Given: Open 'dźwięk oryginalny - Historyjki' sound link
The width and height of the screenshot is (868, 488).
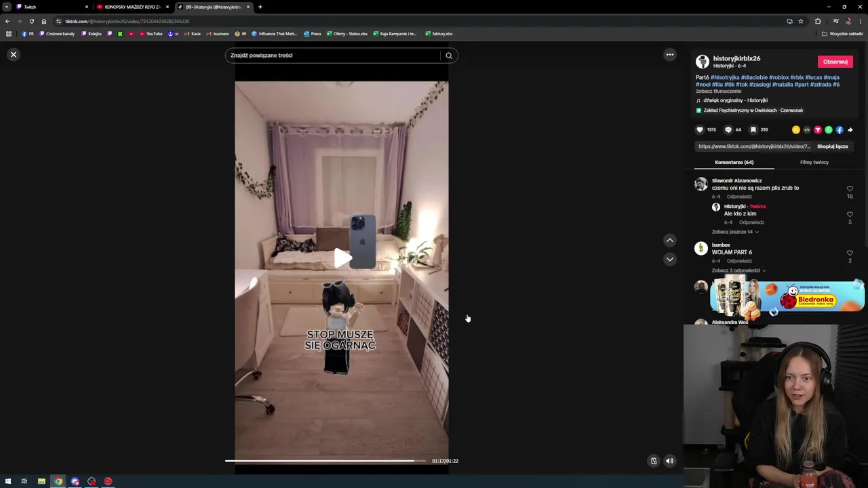Looking at the screenshot, I should 735,100.
